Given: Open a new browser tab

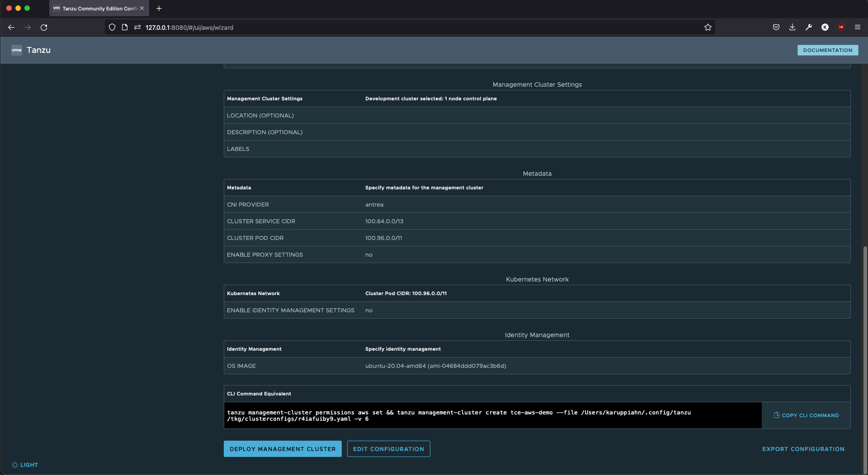Looking at the screenshot, I should [x=159, y=9].
